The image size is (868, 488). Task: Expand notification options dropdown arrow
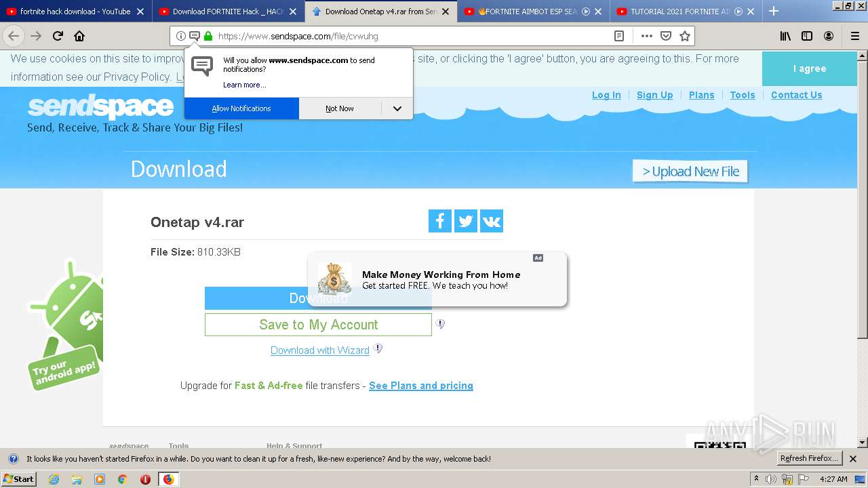point(397,108)
